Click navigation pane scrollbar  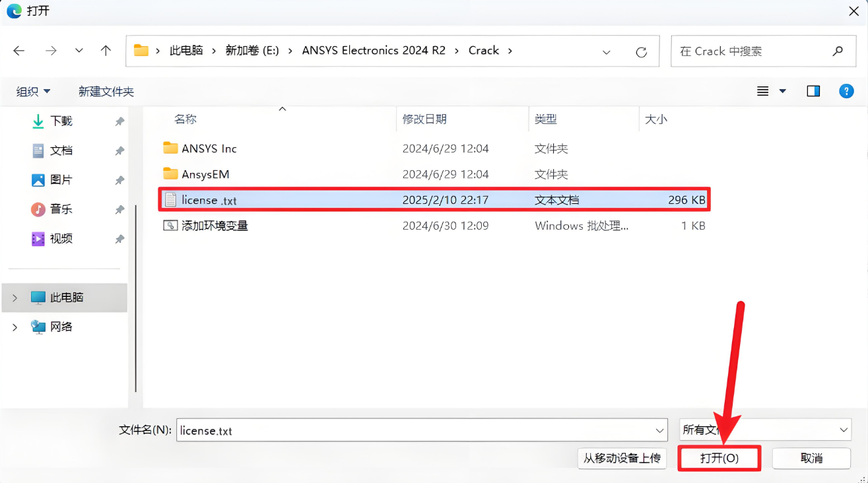point(135,298)
